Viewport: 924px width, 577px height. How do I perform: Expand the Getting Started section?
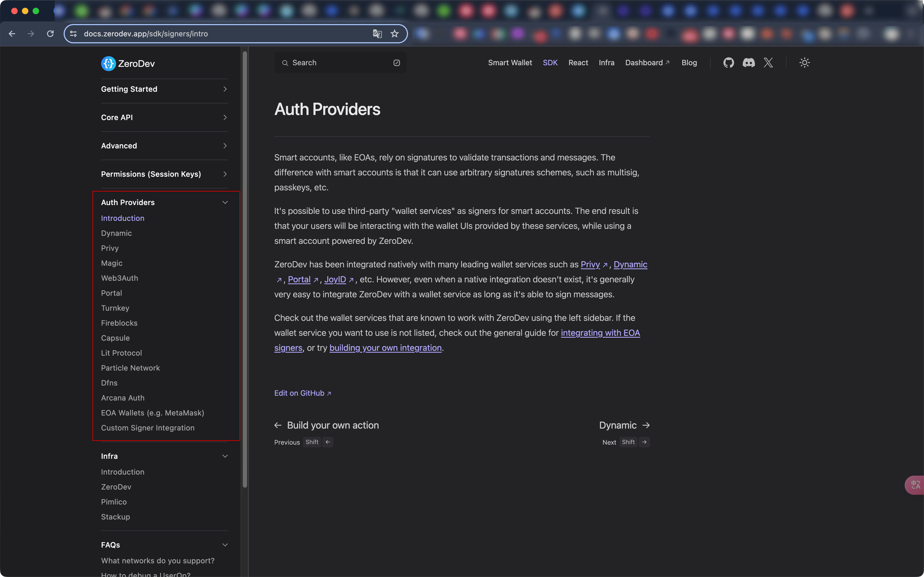tap(164, 89)
